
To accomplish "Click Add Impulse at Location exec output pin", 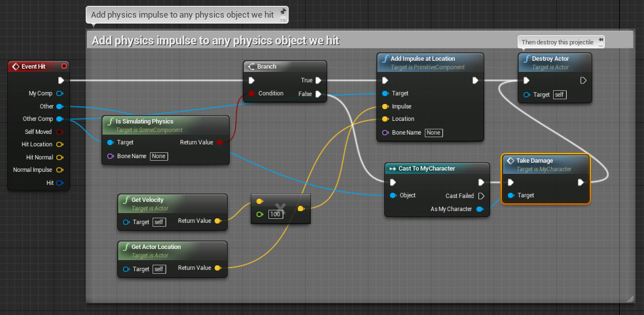I will (475, 80).
